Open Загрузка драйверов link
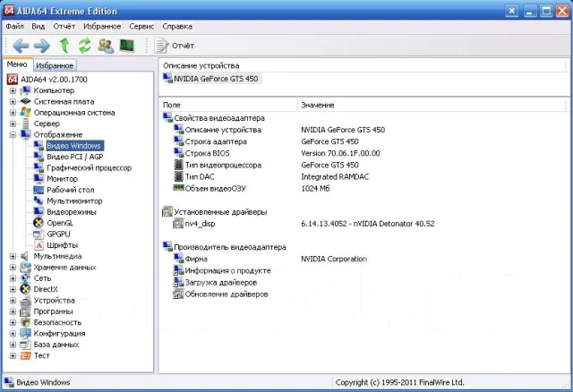Screen dimensions: 573x392 pos(221,283)
